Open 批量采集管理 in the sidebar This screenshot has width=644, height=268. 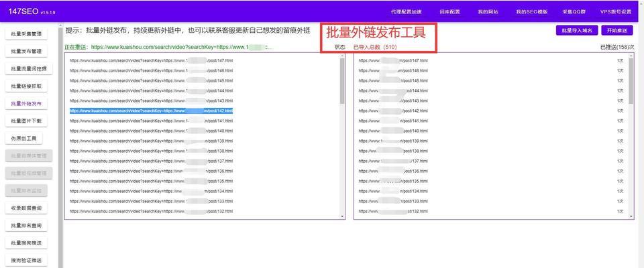(26, 34)
